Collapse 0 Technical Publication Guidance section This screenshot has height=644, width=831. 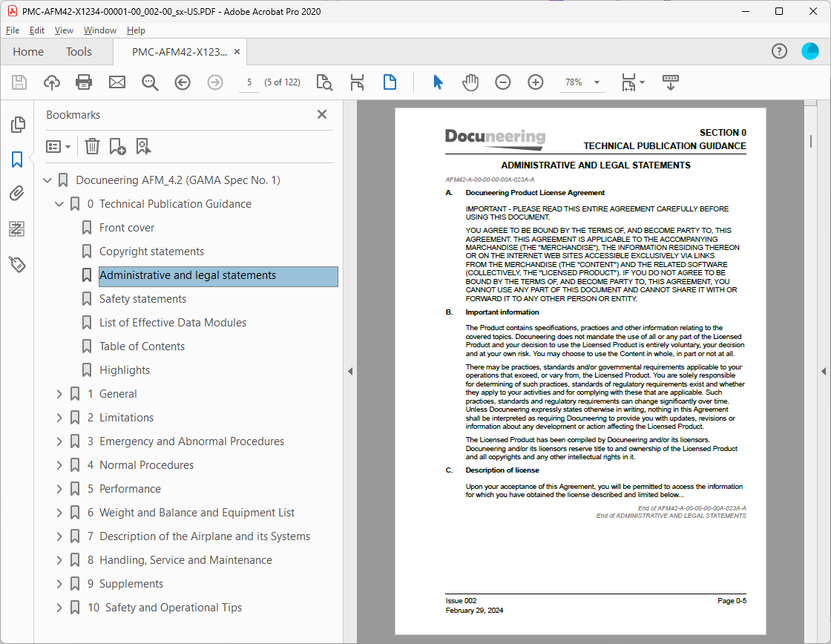59,204
